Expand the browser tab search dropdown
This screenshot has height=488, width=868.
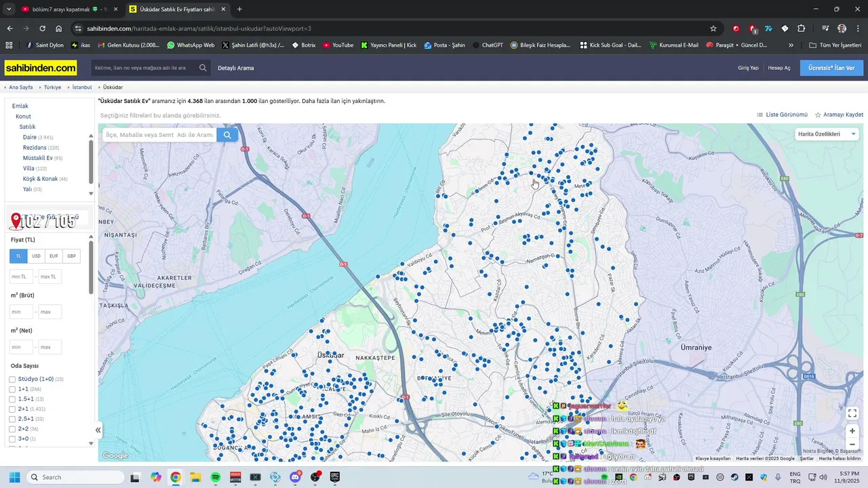(x=9, y=9)
